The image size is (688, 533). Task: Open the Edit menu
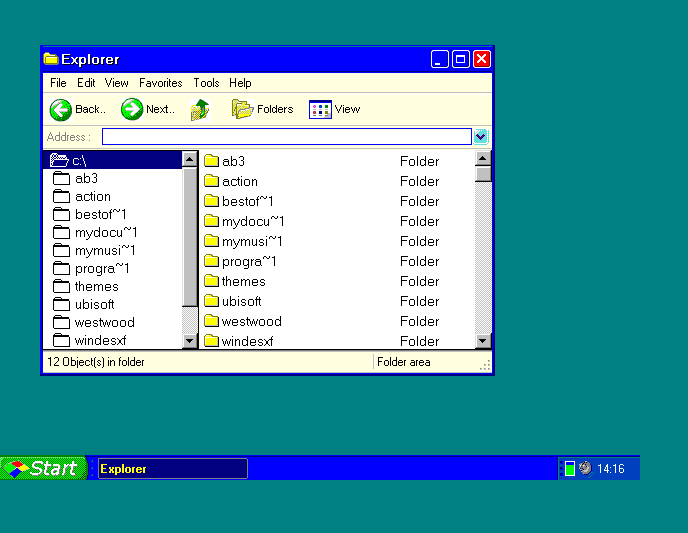click(86, 83)
